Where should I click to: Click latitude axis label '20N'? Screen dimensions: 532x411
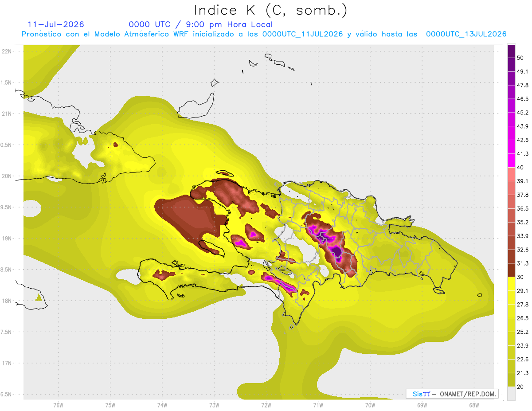click(7, 176)
